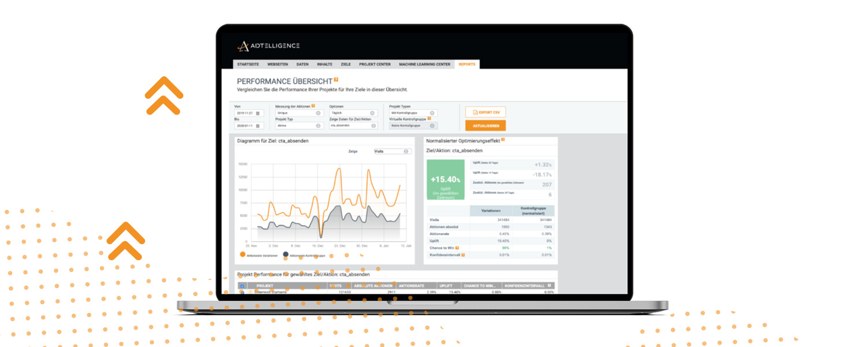Screen dimensions: 868x347
Task: Toggle Aktionsrate Kontrollgruppe legend series
Action: click(x=286, y=254)
